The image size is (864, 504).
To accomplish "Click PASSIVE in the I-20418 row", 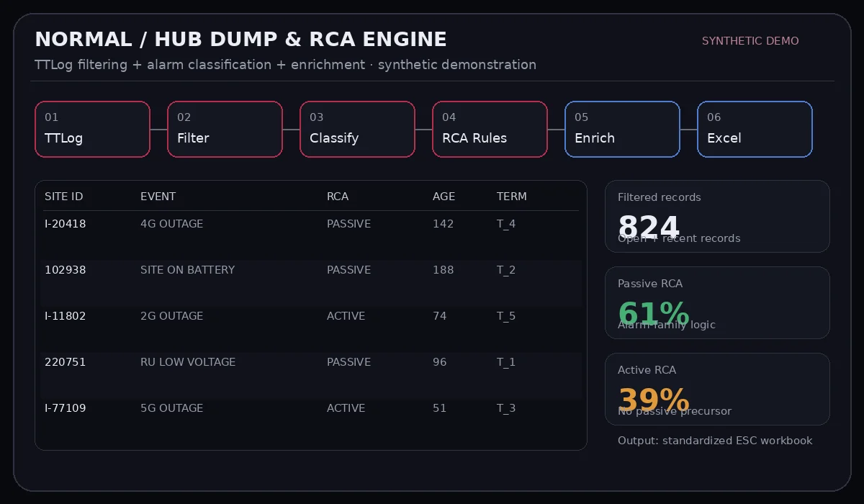I will click(348, 224).
